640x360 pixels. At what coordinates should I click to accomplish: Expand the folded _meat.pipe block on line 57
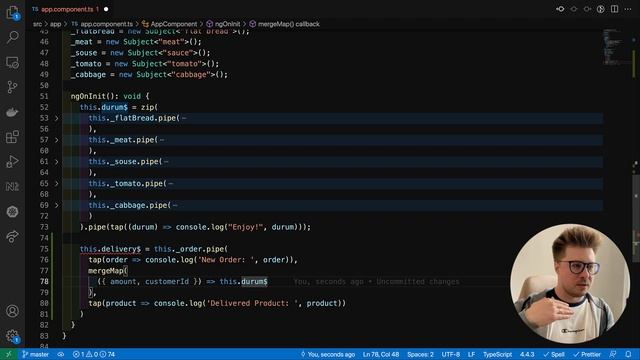pos(56,140)
